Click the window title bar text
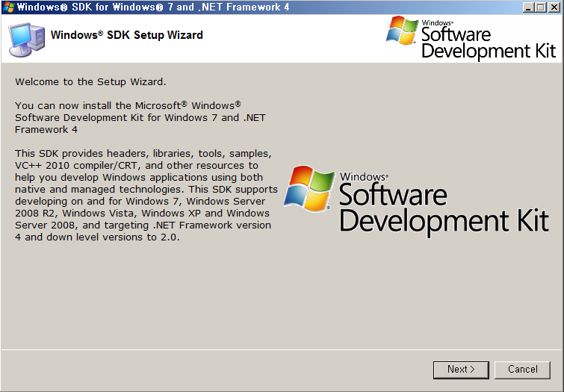The width and height of the screenshot is (564, 392). 153,7
